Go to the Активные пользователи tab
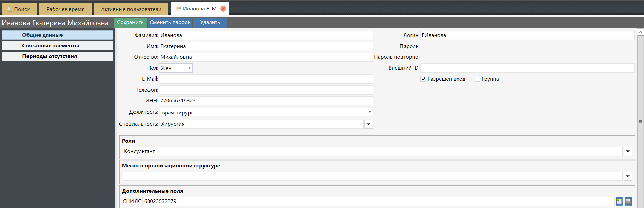Screen dimensions: 644x208 [131, 9]
